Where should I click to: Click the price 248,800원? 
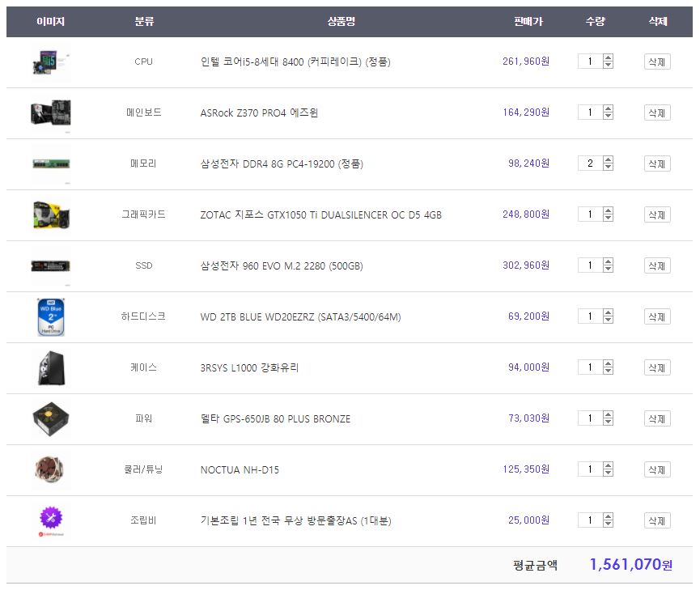pyautogui.click(x=526, y=214)
